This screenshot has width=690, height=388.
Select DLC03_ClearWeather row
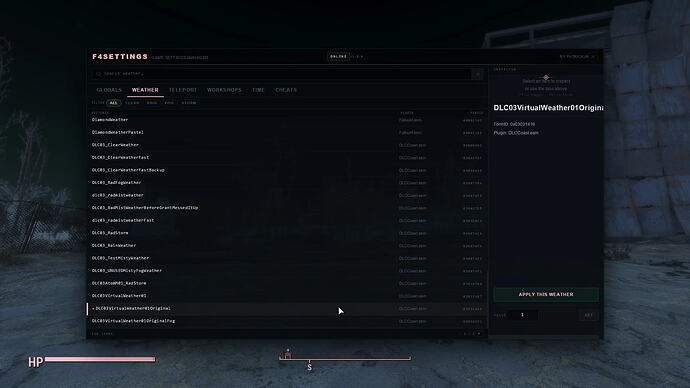point(287,145)
